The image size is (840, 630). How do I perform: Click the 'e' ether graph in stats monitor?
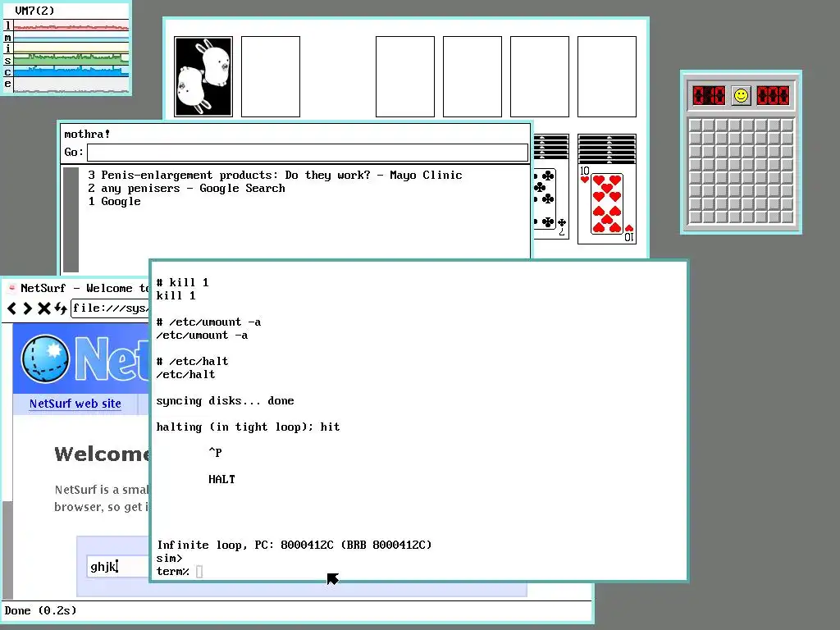pyautogui.click(x=71, y=84)
